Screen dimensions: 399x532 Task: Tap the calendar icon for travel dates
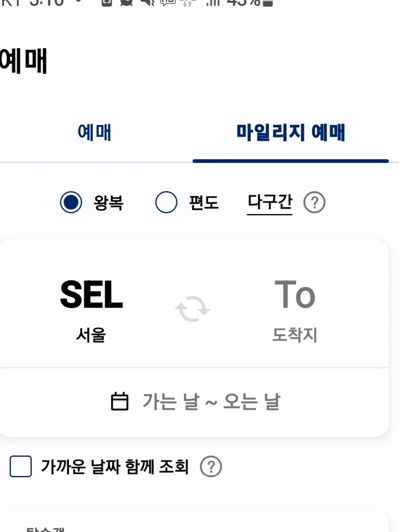119,401
